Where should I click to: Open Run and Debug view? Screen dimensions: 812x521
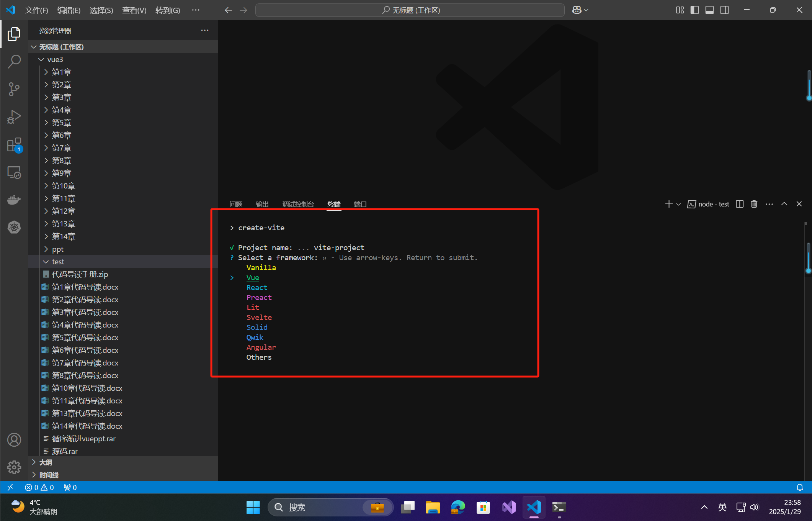(14, 117)
